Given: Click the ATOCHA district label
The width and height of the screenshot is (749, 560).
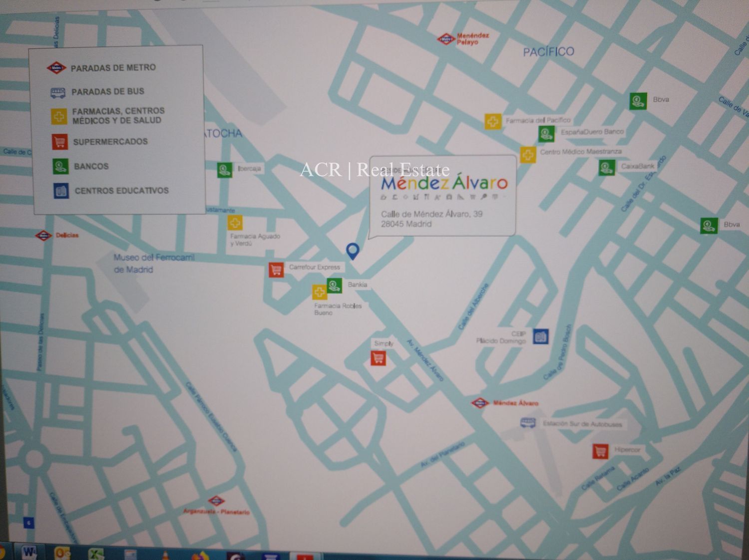Looking at the screenshot, I should [x=223, y=133].
